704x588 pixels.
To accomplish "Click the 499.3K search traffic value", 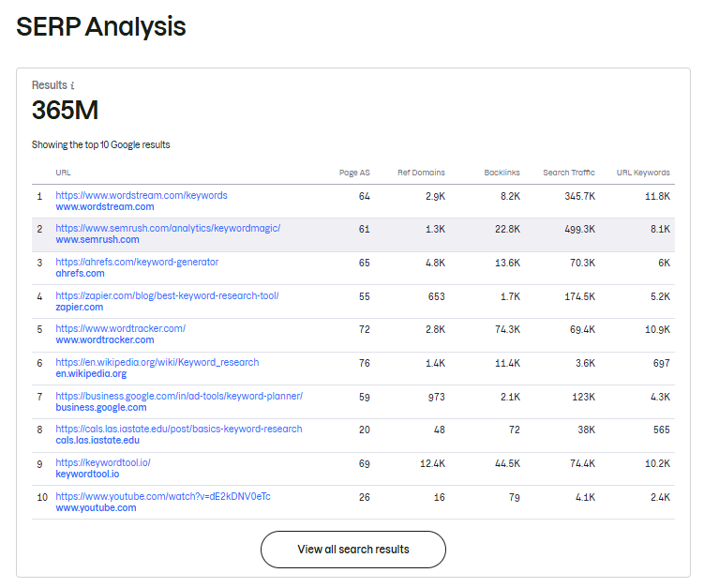I will (x=580, y=229).
